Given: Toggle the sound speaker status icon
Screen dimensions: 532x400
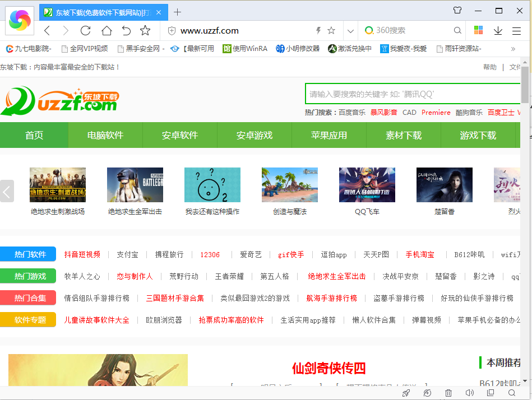Looking at the screenshot, I should click(x=470, y=393).
